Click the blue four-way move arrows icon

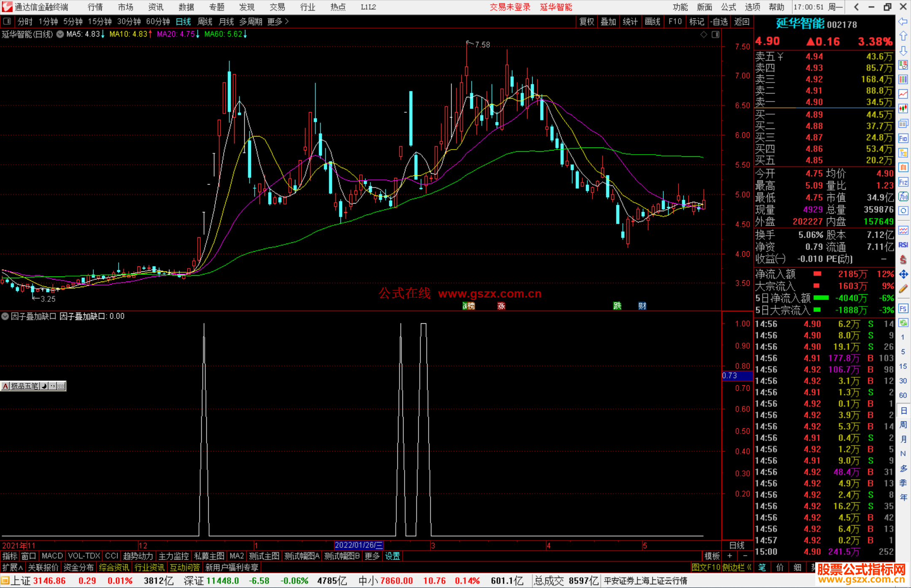(903, 274)
